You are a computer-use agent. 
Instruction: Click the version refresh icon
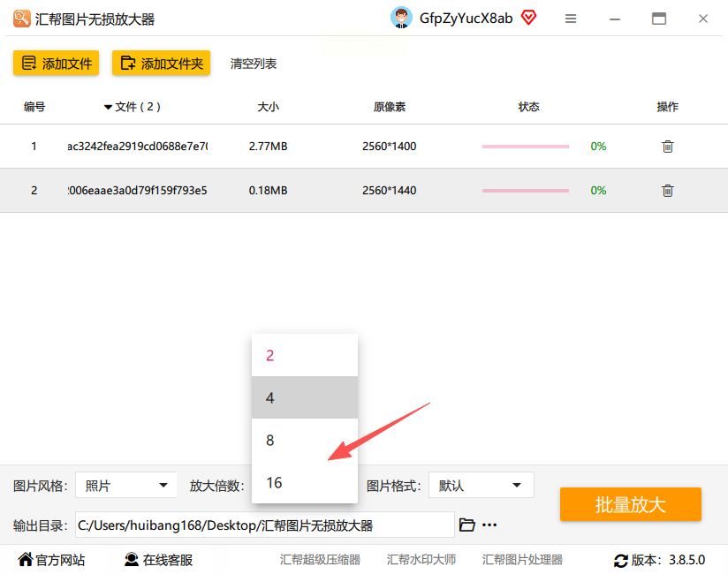pyautogui.click(x=621, y=561)
